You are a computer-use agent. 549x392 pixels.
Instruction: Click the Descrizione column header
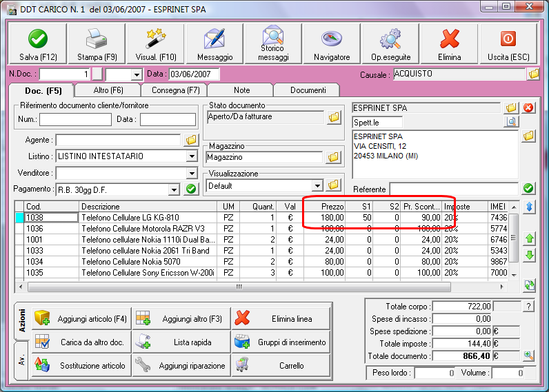tap(148, 206)
